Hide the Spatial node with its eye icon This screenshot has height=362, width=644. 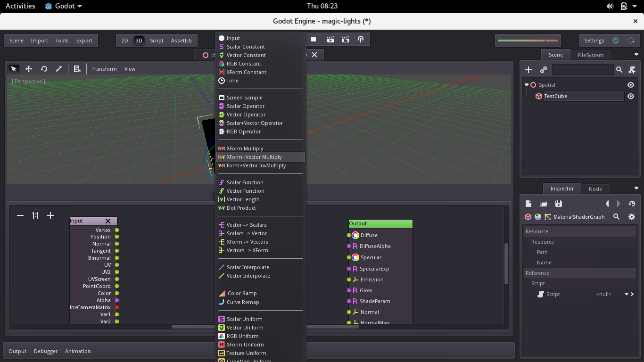coord(630,84)
